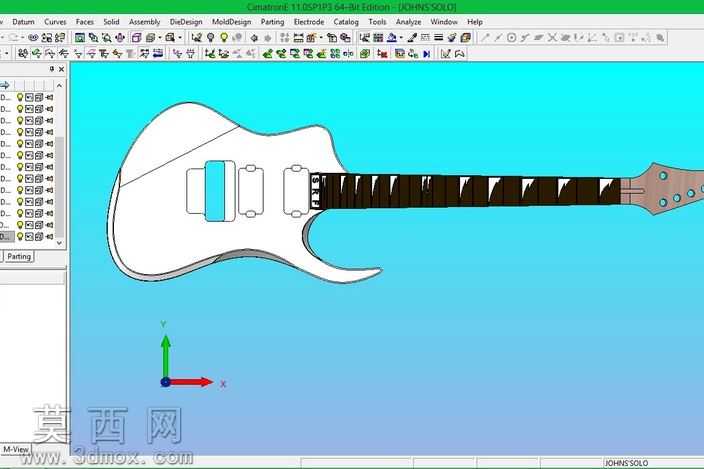Toggle the light bulb on the highlighted bottom tree row
This screenshot has width=704, height=469.
20,236
